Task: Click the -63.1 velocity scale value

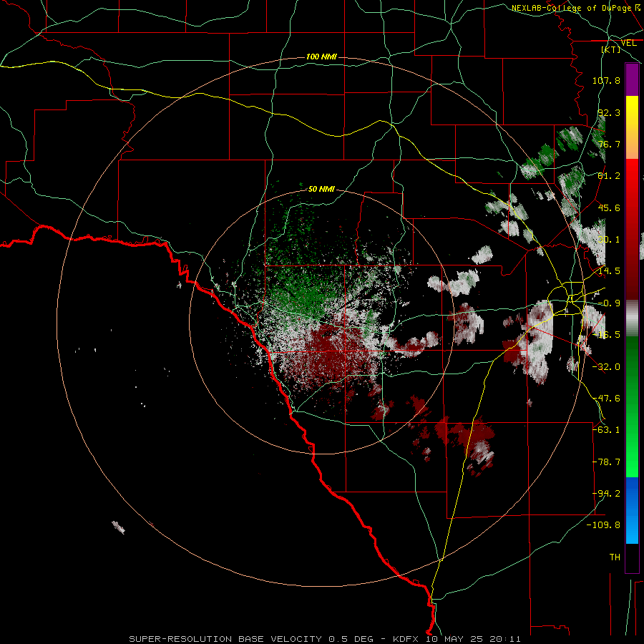Action: pyautogui.click(x=606, y=430)
